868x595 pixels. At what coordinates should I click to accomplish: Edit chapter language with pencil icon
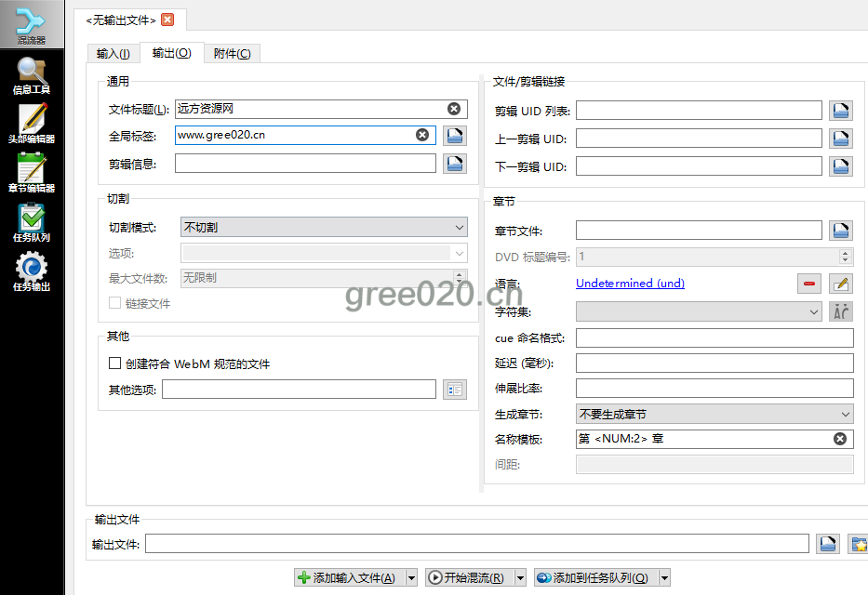(840, 284)
